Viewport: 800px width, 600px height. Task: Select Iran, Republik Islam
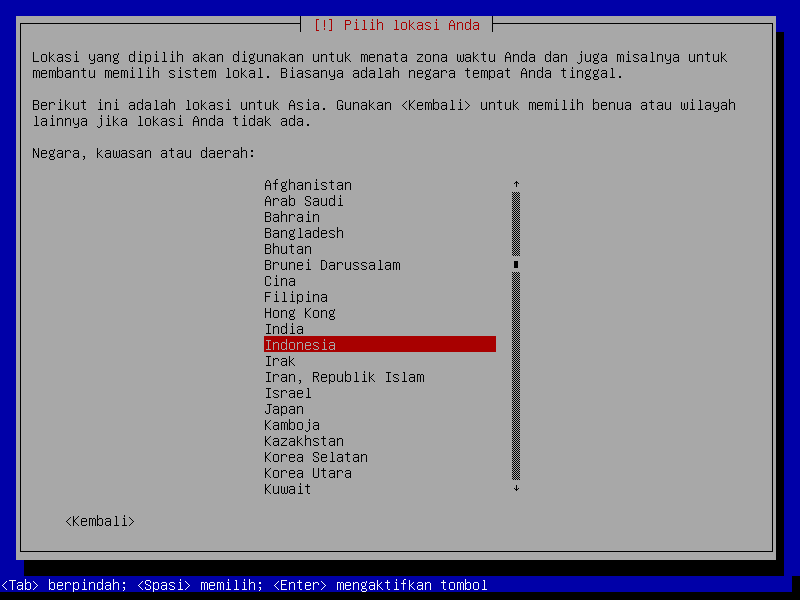pos(344,377)
